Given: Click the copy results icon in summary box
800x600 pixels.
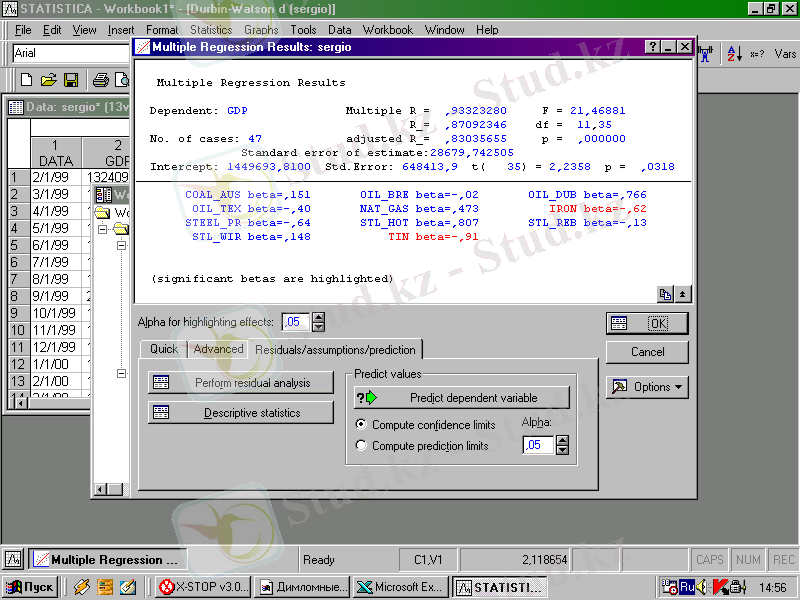Looking at the screenshot, I should coord(665,294).
